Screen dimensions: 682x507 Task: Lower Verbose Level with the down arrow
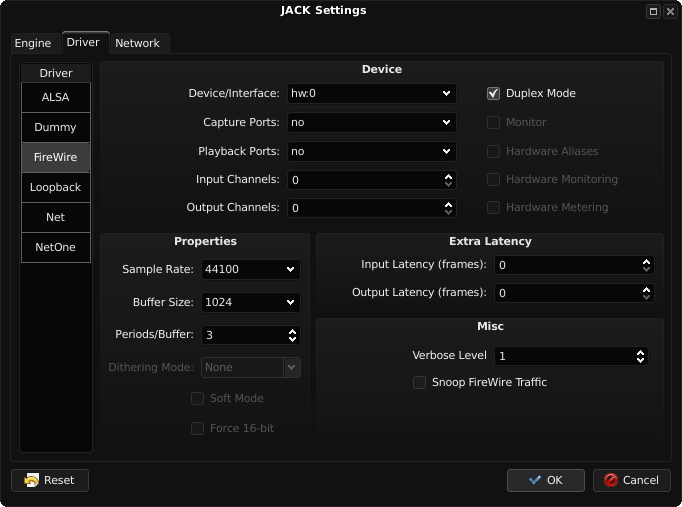[x=640, y=360]
